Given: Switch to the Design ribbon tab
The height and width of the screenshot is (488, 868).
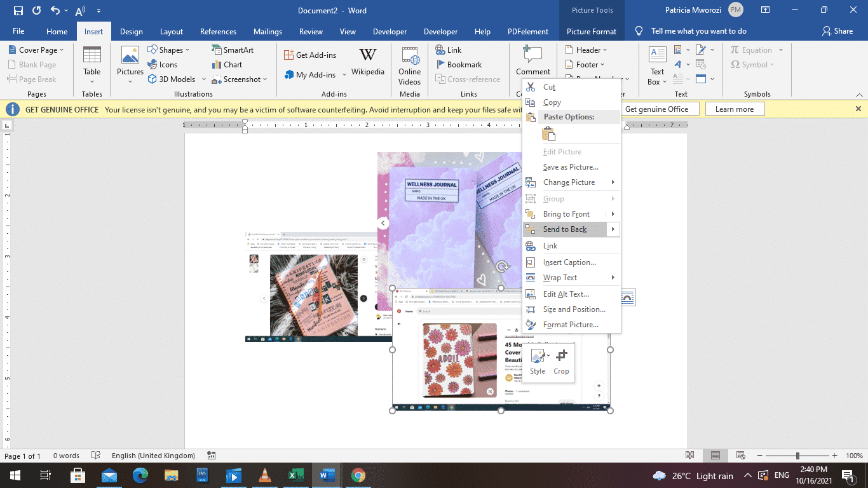Looking at the screenshot, I should (131, 30).
